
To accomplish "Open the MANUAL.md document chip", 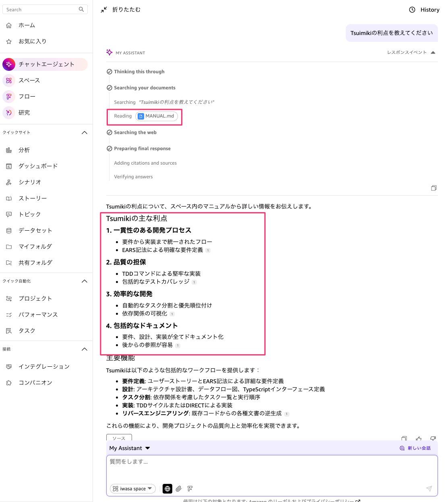I will point(157,116).
